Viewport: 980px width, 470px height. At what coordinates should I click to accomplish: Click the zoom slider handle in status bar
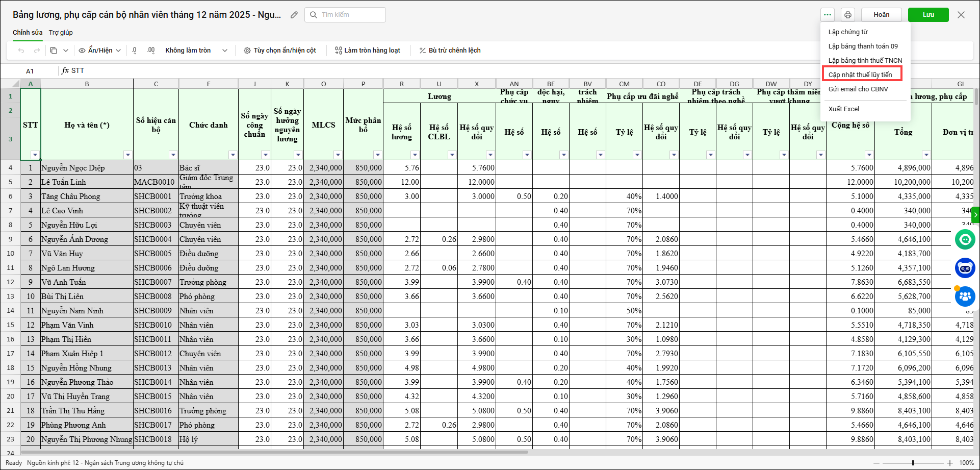tap(913, 463)
